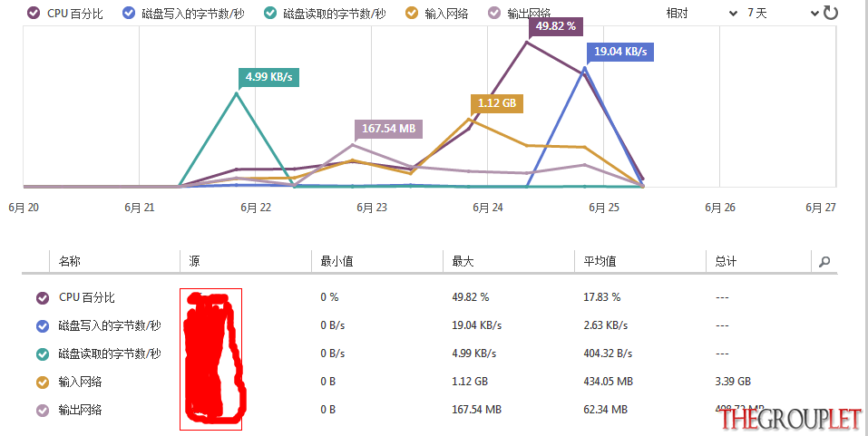Click the 6月 24 date axis label
Viewport: 868px width, 436px height.
488,208
